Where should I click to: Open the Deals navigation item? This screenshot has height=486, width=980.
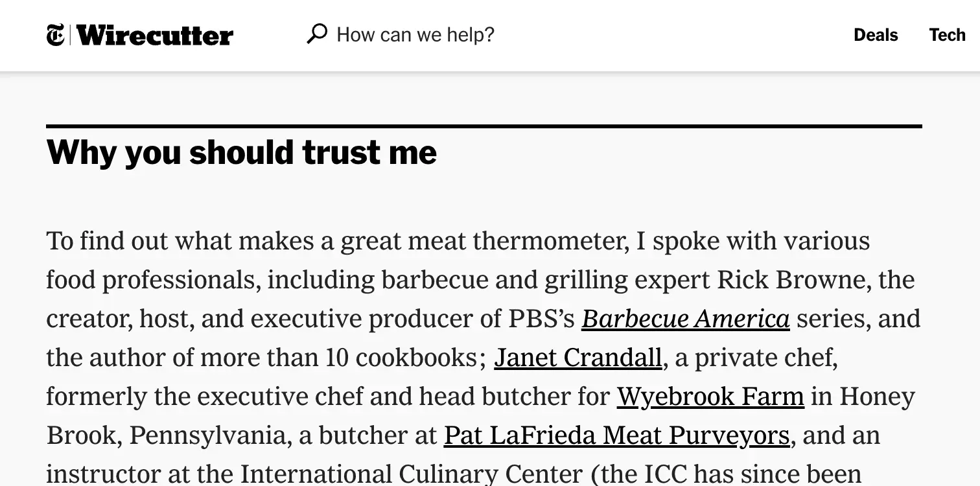[x=875, y=35]
